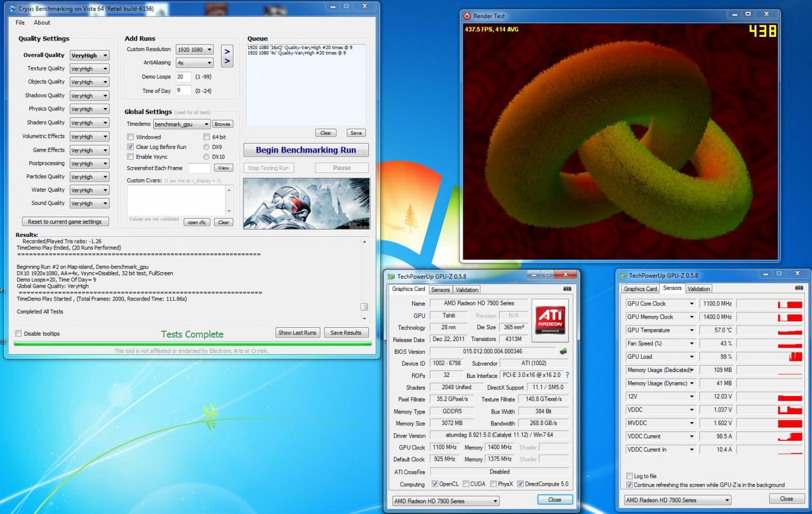Open GPU selector dropdown in Graphics Card window
This screenshot has width=812, height=514.
(446, 501)
